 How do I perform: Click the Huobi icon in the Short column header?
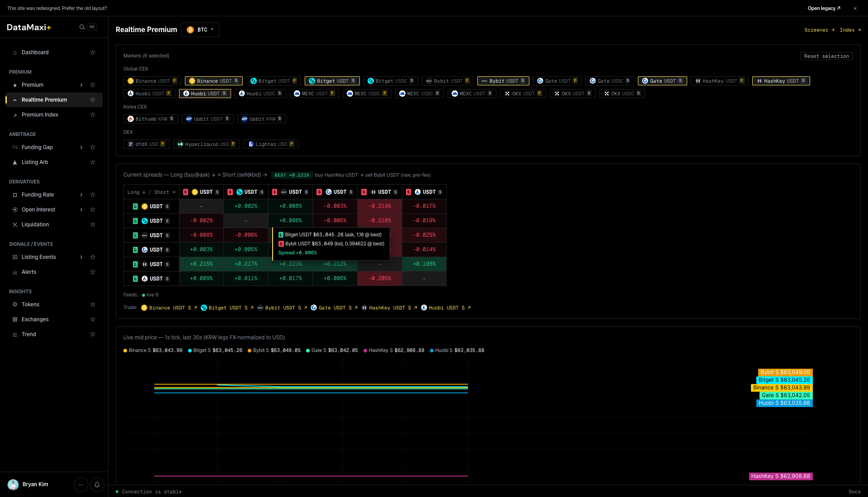(x=418, y=192)
